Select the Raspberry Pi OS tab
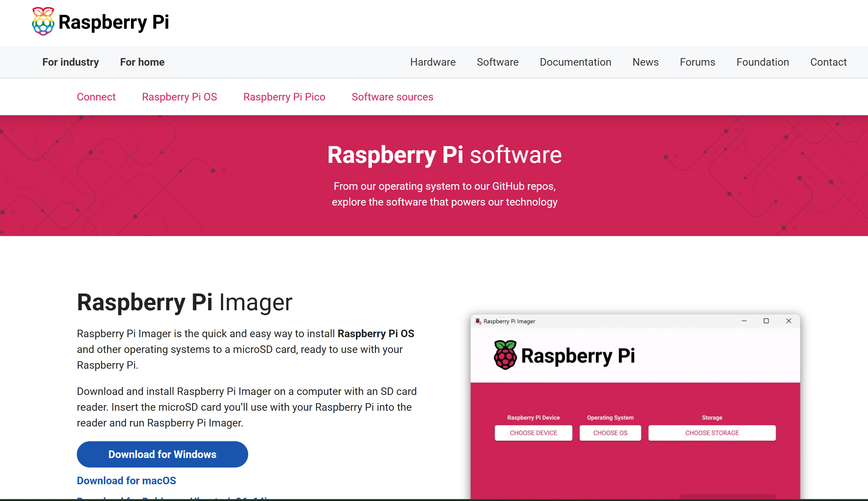 [179, 97]
